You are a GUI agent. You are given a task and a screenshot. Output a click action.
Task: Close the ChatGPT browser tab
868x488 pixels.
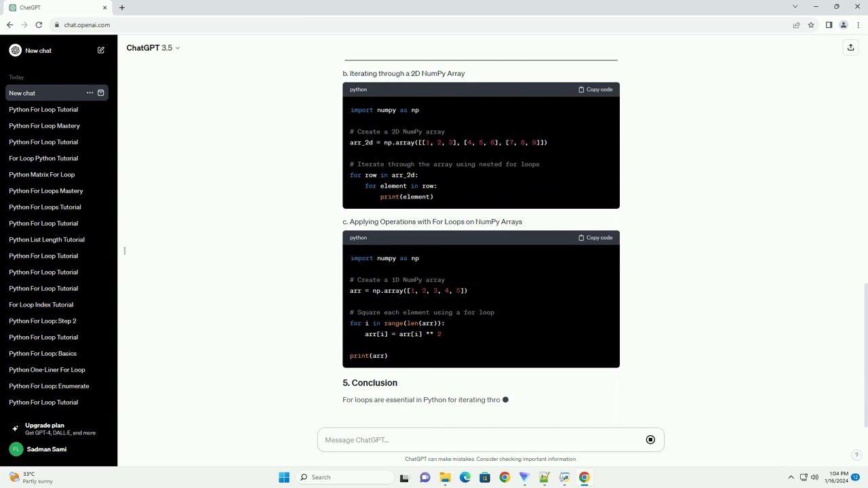(x=104, y=7)
